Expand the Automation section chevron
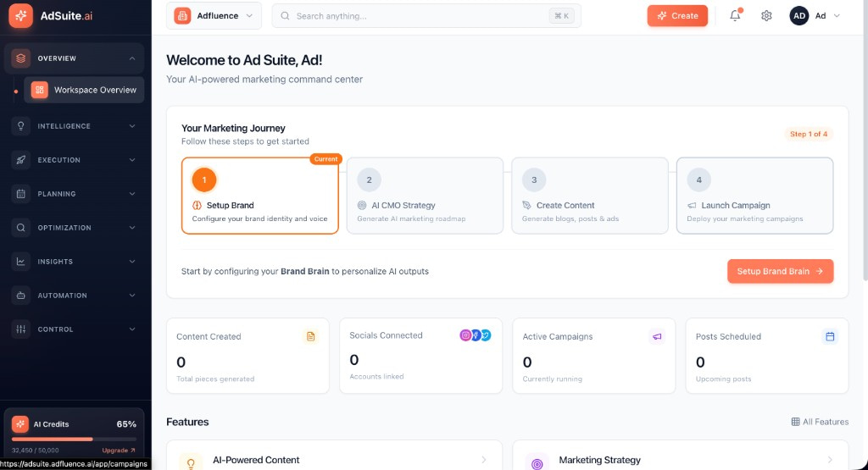 [132, 296]
